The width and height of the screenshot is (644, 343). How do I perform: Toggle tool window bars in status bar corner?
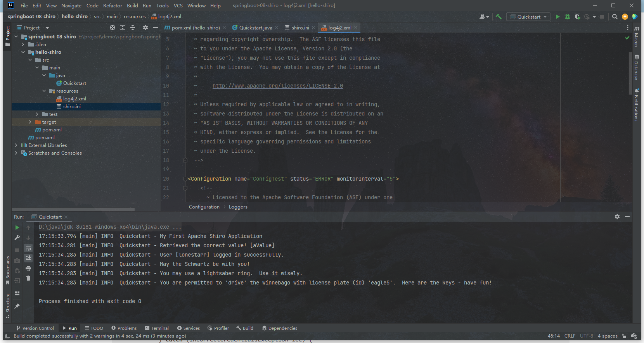8,336
